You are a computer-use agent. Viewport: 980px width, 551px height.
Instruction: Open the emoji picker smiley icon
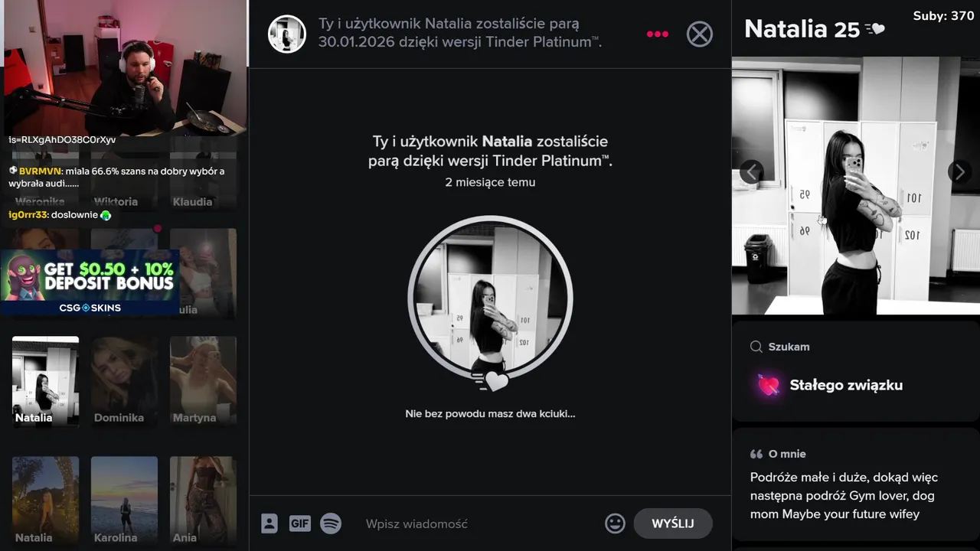pyautogui.click(x=615, y=523)
